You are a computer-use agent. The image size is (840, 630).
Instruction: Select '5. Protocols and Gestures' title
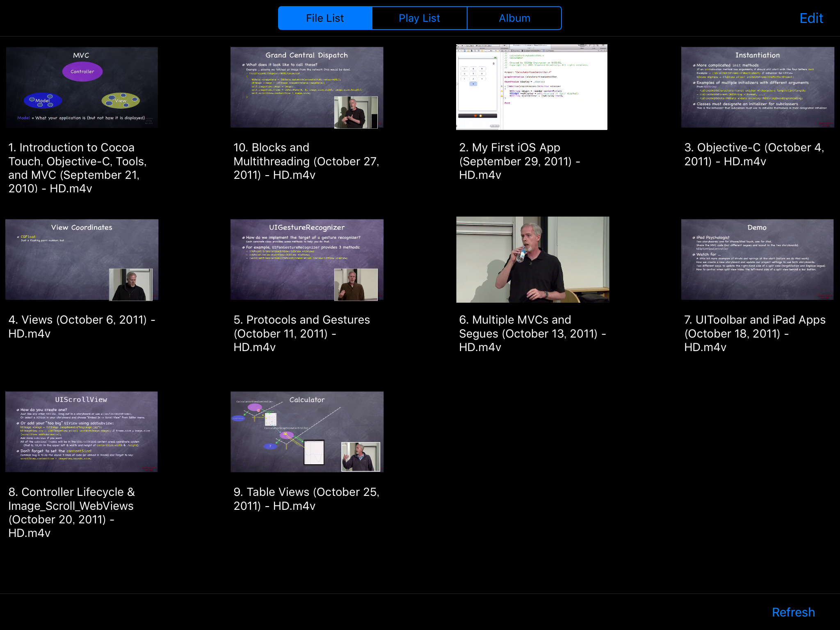[301, 333]
